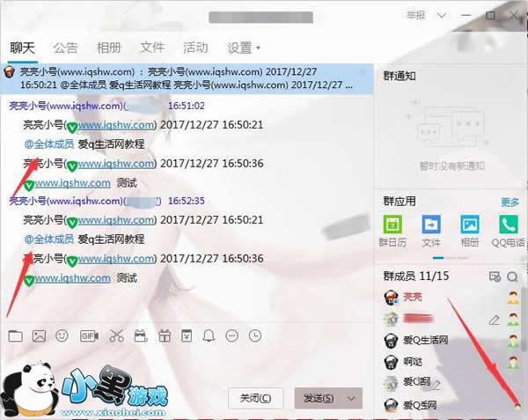The height and width of the screenshot is (420, 528).
Task: Select the scissors screenshot tool
Action: (116, 335)
